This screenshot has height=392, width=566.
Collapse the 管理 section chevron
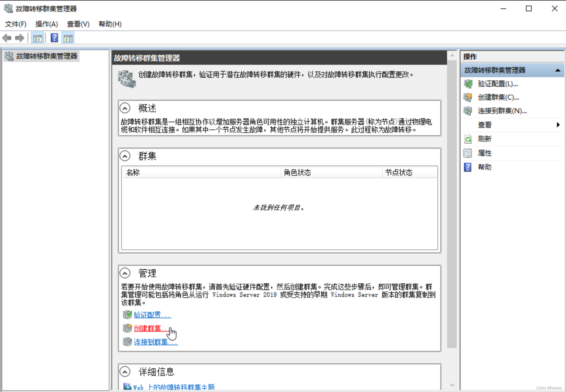[125, 273]
